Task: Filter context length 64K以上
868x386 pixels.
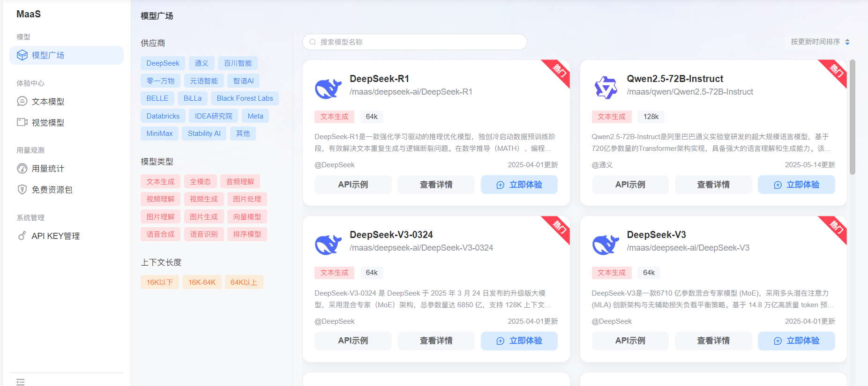Action: (244, 282)
